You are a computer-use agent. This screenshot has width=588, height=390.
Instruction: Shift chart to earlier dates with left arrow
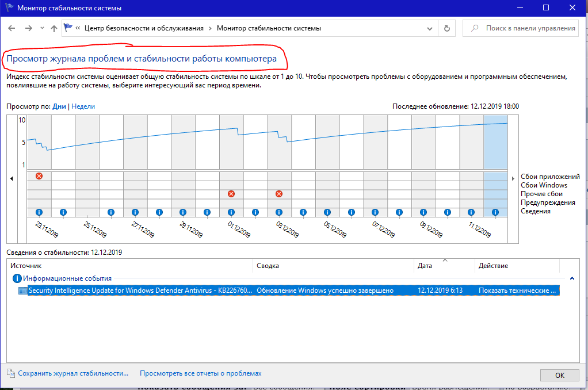tap(12, 178)
